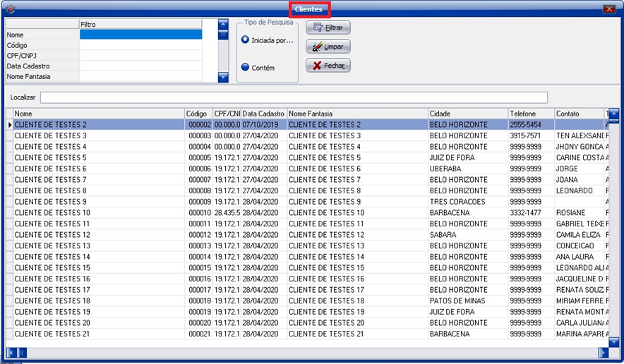
Task: Click the application icon in title bar
Action: (10, 9)
